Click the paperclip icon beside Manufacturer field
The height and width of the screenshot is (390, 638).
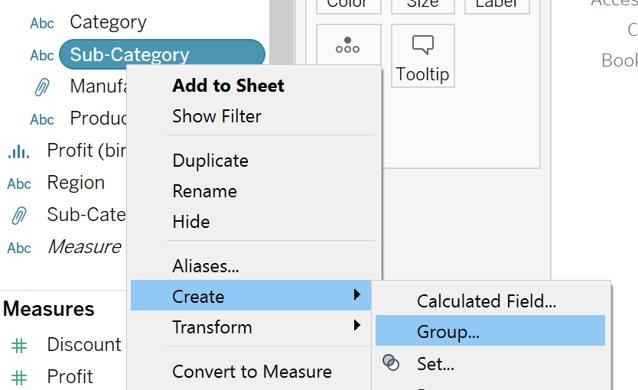pos(42,87)
